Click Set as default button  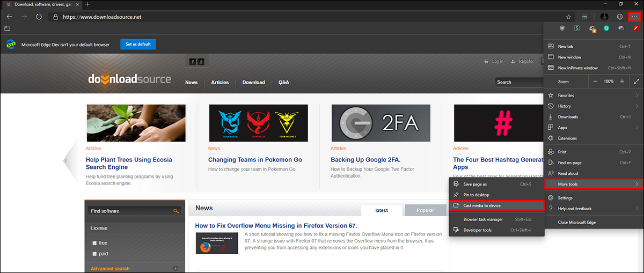[138, 44]
